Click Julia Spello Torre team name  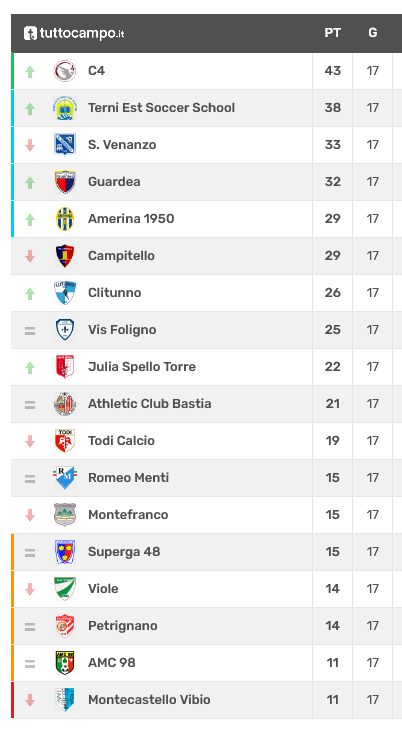pyautogui.click(x=142, y=366)
